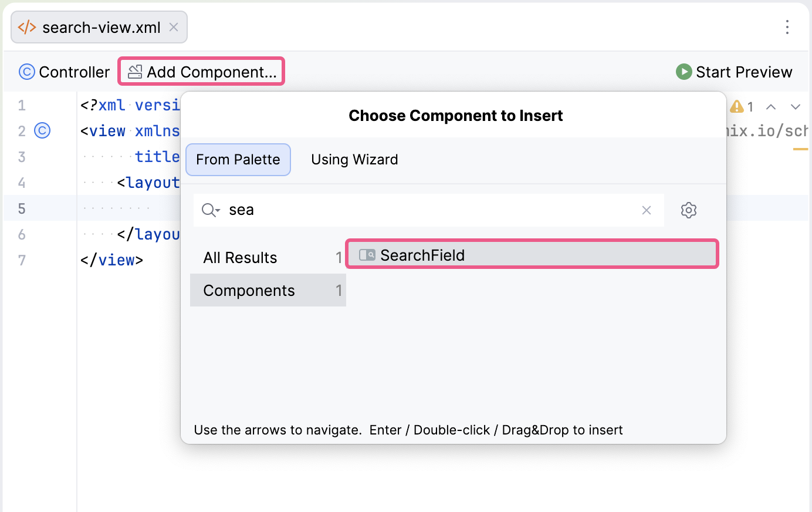Jump to next warning with down chevron
The height and width of the screenshot is (512, 812).
pyautogui.click(x=796, y=107)
